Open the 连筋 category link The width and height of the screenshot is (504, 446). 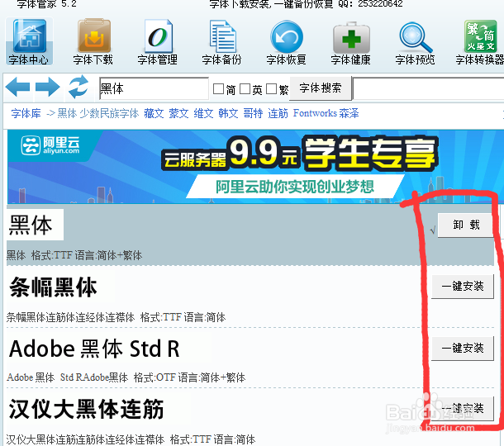[278, 113]
